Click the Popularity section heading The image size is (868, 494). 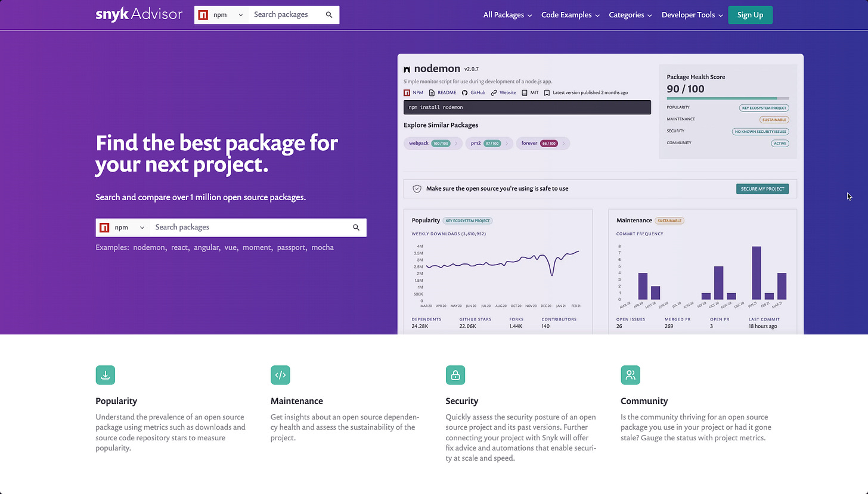click(x=116, y=401)
